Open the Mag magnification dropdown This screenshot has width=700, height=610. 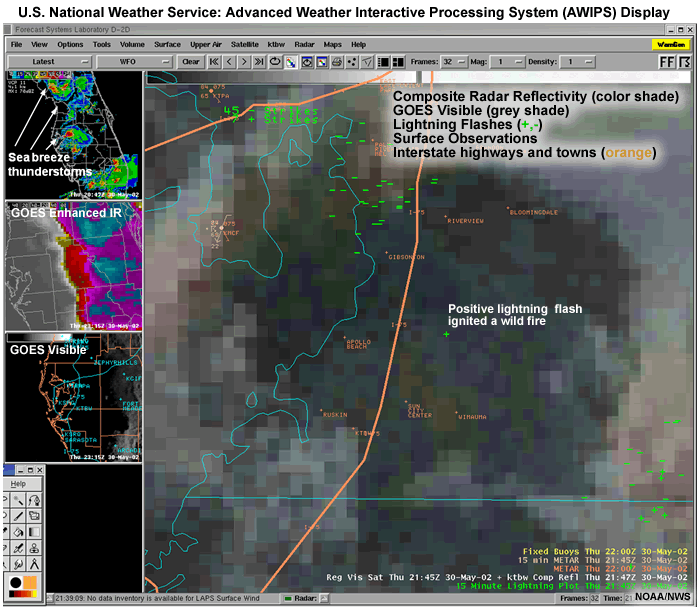(507, 62)
